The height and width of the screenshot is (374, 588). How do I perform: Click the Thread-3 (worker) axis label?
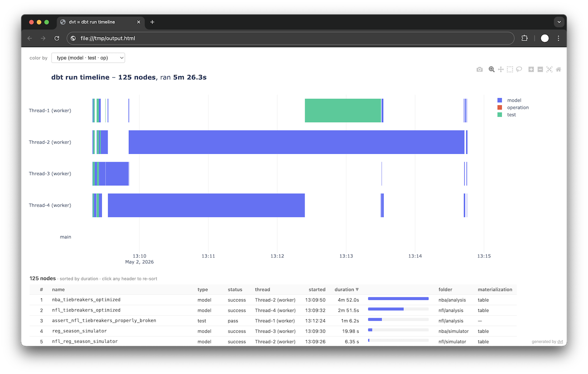pos(50,174)
